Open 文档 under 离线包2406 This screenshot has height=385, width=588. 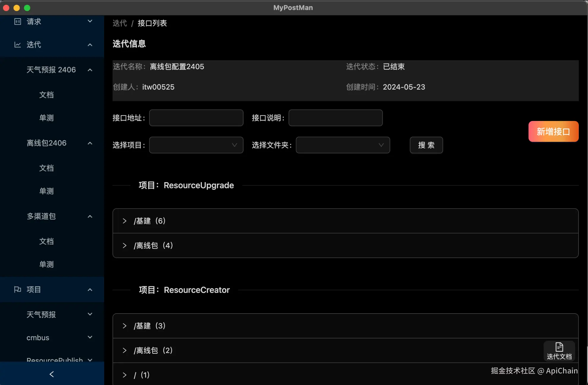(47, 168)
